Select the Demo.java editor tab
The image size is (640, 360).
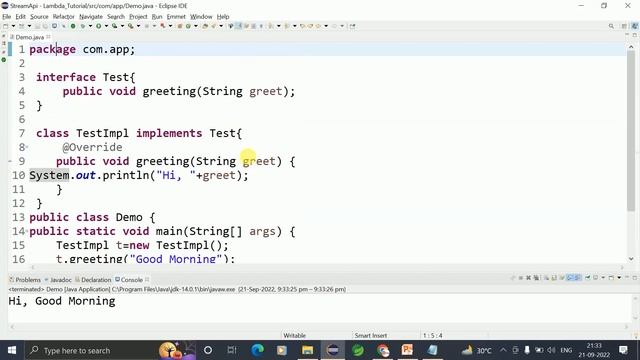pyautogui.click(x=29, y=37)
